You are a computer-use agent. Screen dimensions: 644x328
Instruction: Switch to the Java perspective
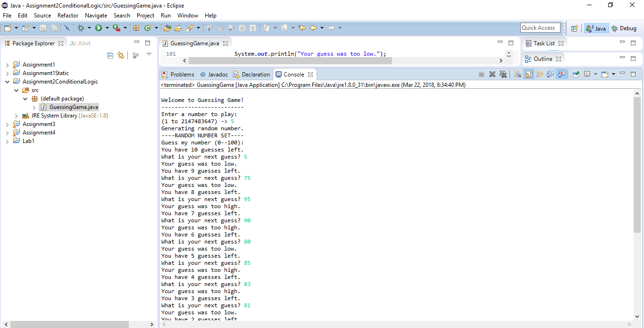coord(596,28)
